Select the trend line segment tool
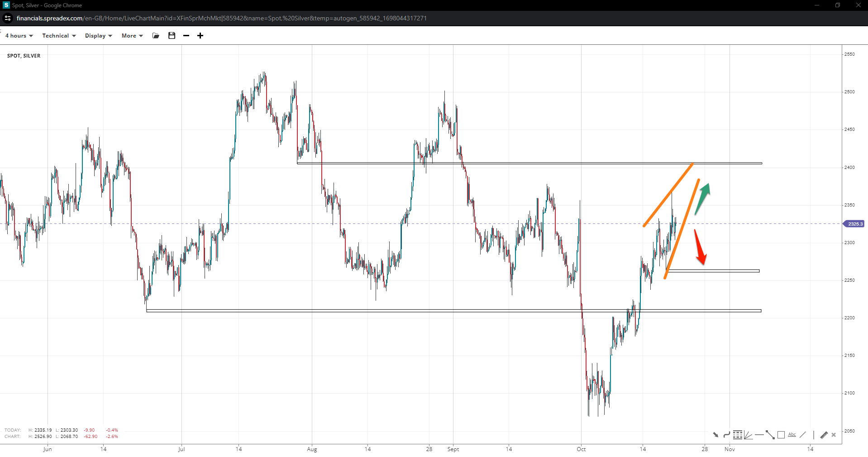Viewport: 868px width, 457px height. point(770,435)
